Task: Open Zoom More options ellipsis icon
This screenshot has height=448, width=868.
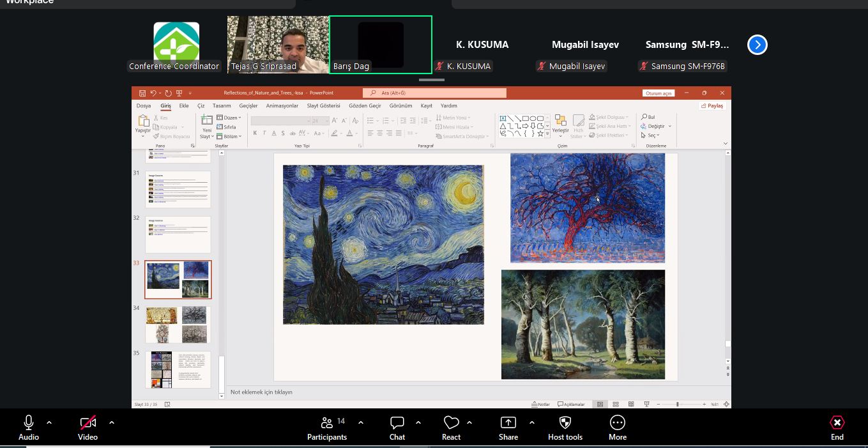Action: (x=617, y=422)
